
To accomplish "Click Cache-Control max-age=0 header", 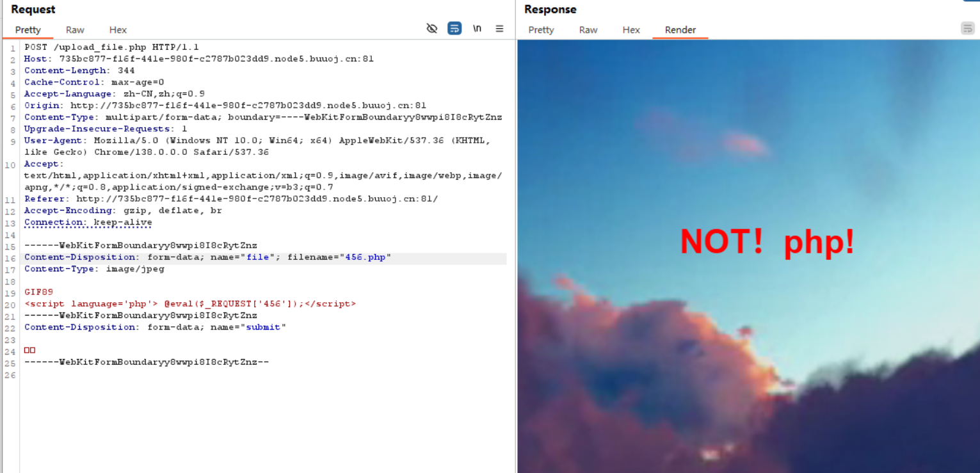I will tap(94, 82).
